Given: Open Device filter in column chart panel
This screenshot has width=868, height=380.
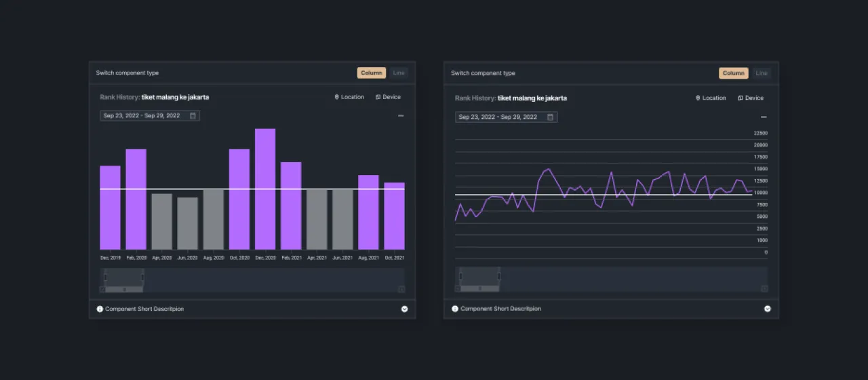Looking at the screenshot, I should (x=388, y=97).
